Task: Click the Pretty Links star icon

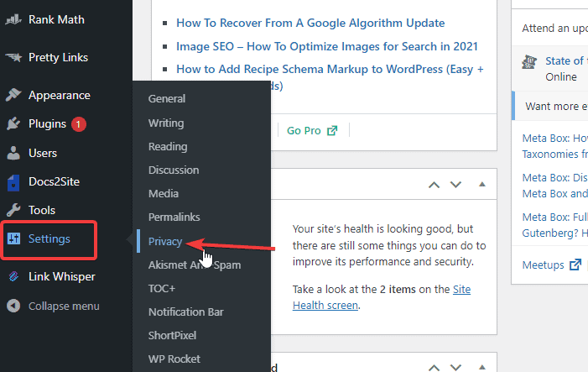Action: pyautogui.click(x=13, y=57)
